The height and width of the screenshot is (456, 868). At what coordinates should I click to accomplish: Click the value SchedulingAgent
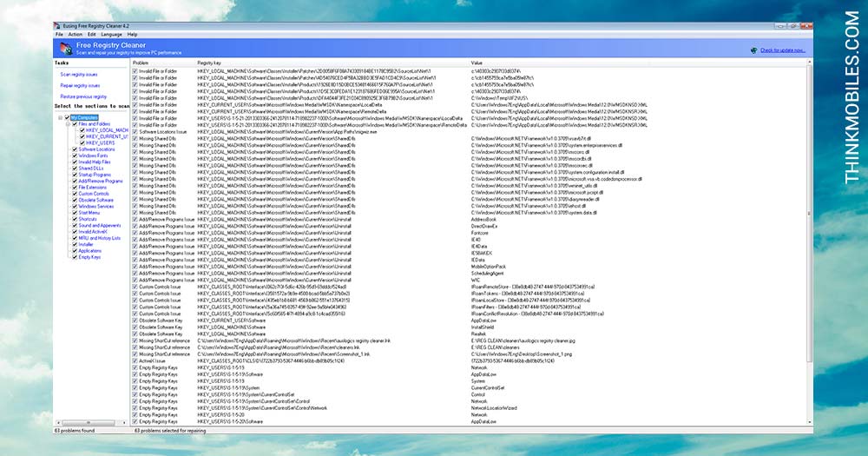(x=487, y=274)
